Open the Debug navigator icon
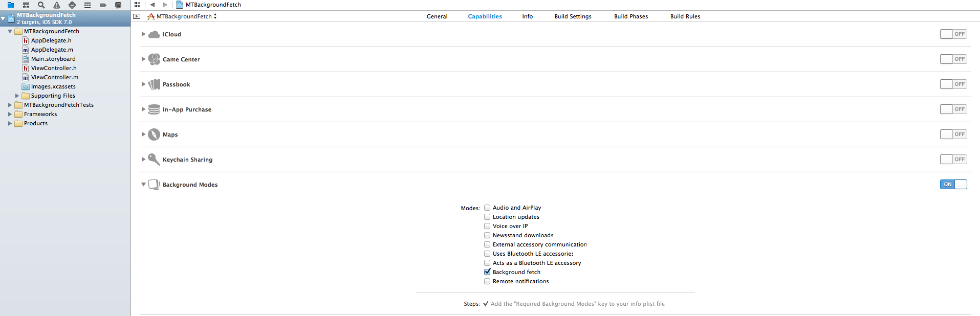Viewport: 980px width, 316px height. click(x=88, y=5)
